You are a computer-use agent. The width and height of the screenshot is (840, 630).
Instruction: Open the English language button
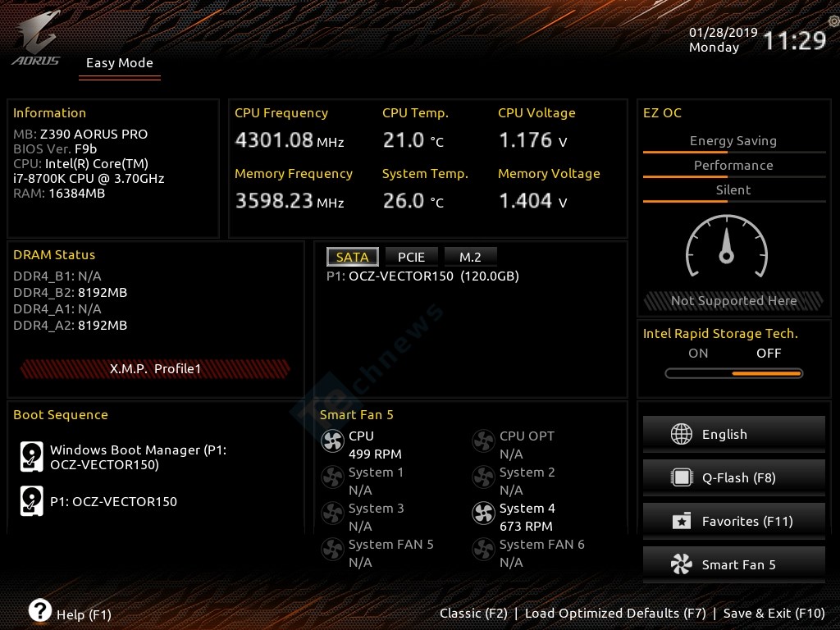[x=734, y=434]
